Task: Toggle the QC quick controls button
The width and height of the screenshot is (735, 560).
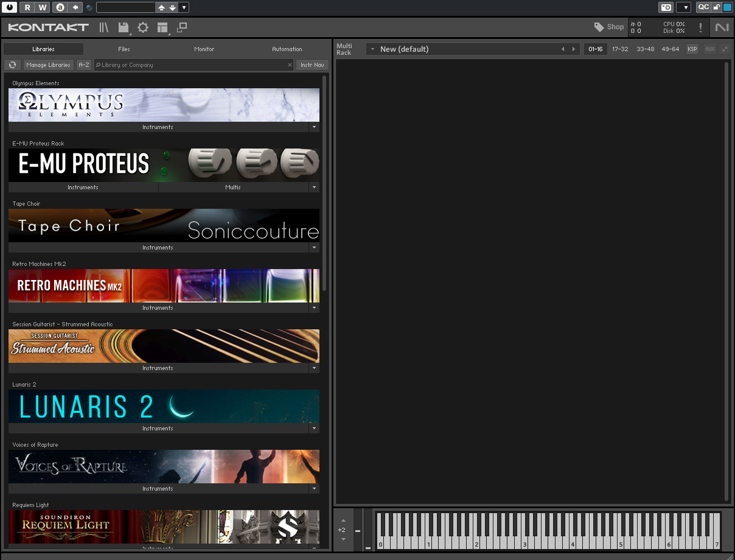Action: tap(703, 7)
